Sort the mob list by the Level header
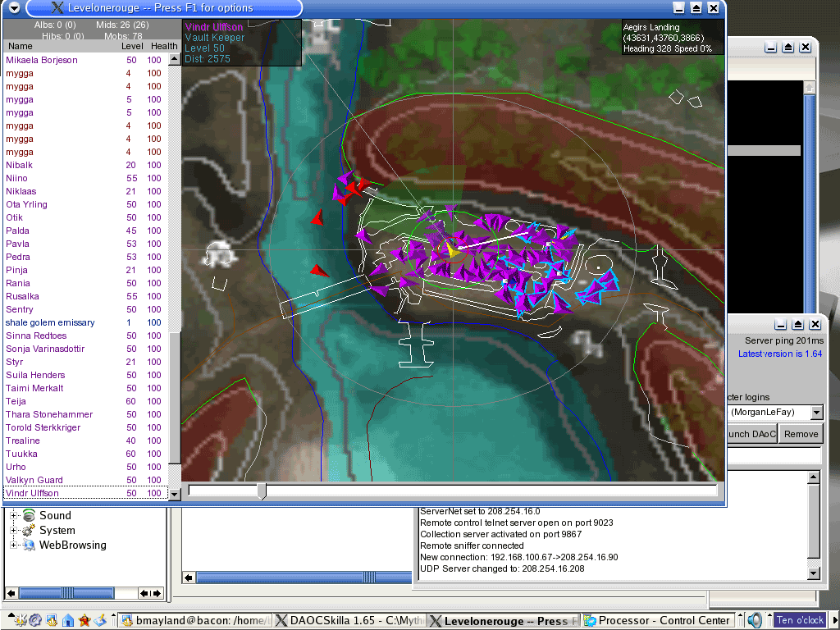 (132, 46)
